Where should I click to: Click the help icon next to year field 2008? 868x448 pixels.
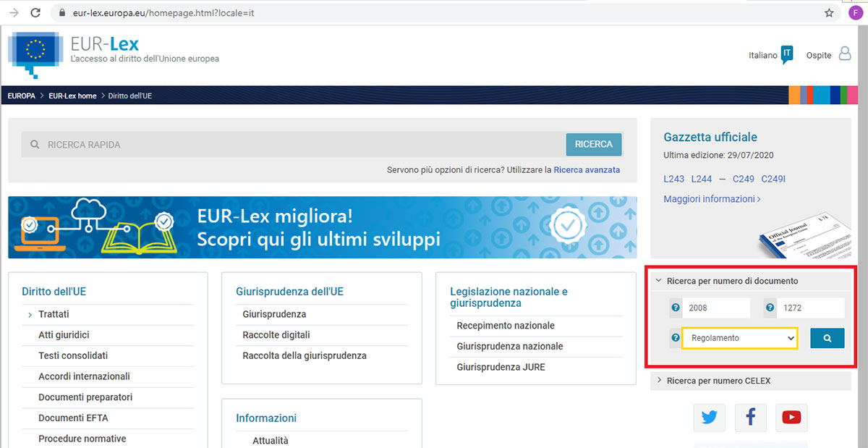676,308
